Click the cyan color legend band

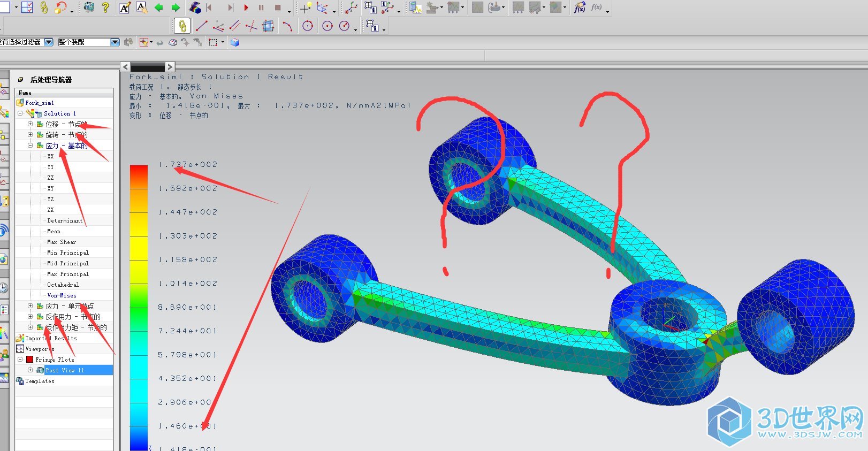pyautogui.click(x=139, y=366)
